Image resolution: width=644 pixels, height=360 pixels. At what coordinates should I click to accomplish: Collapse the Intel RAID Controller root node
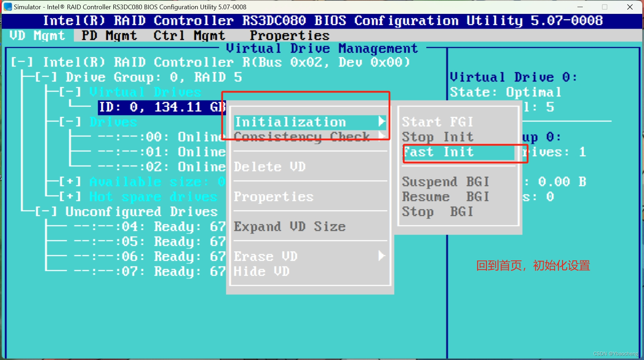tap(22, 62)
